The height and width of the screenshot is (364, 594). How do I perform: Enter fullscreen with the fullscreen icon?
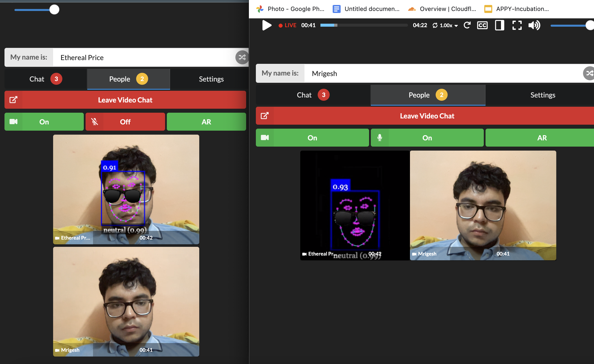pos(517,25)
